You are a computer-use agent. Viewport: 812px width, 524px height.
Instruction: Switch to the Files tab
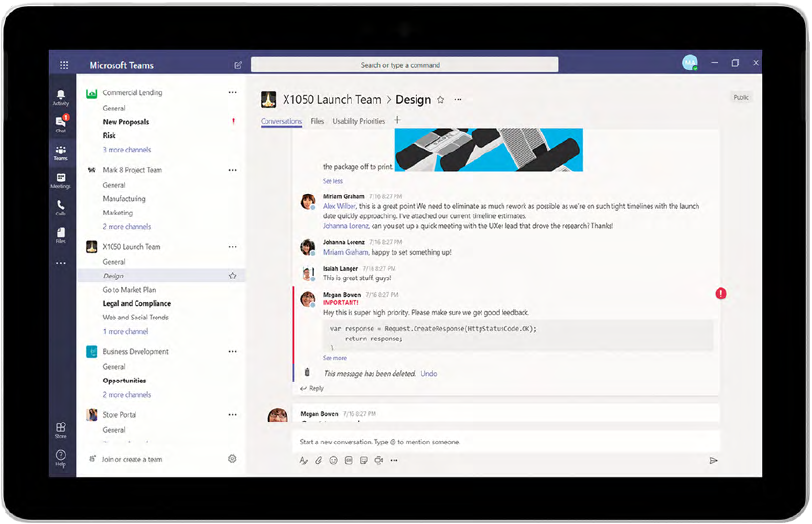pos(317,121)
